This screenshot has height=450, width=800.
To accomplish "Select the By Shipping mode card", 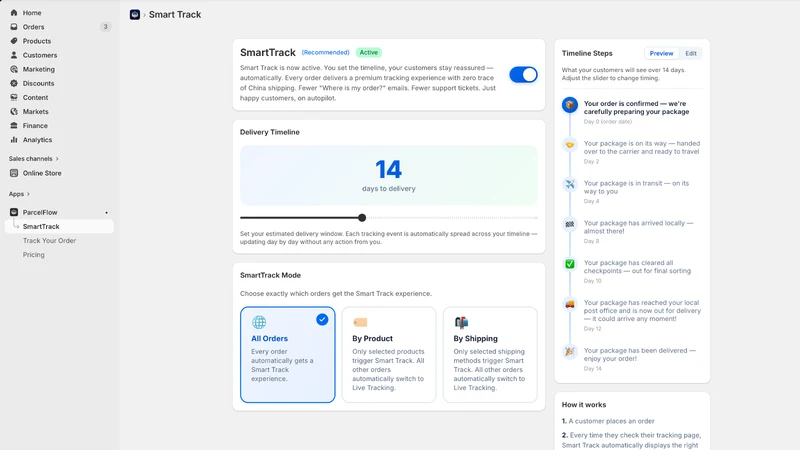I will (490, 355).
